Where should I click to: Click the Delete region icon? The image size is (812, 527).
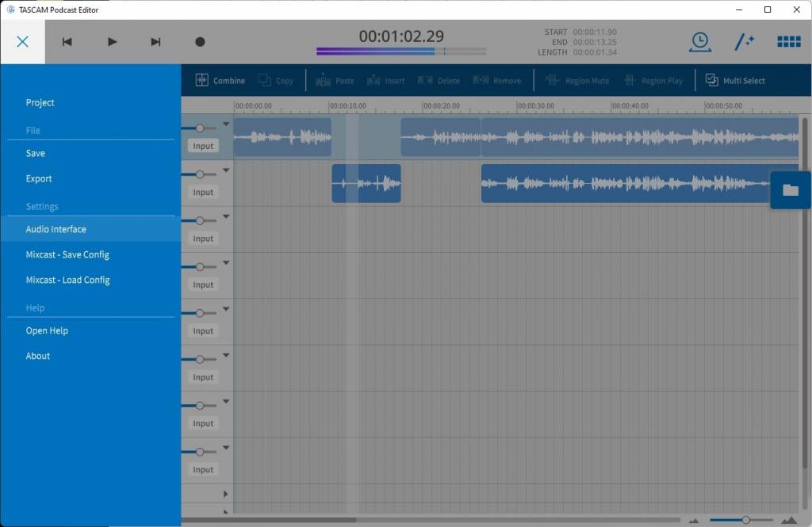coord(439,80)
